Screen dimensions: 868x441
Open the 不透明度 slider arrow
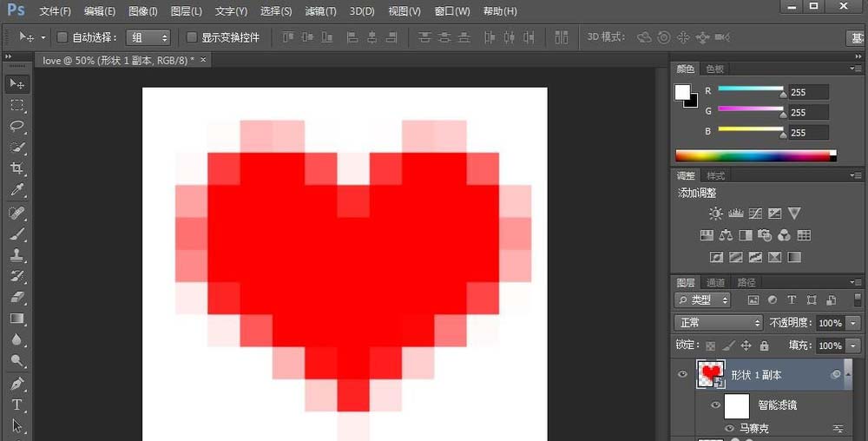853,323
